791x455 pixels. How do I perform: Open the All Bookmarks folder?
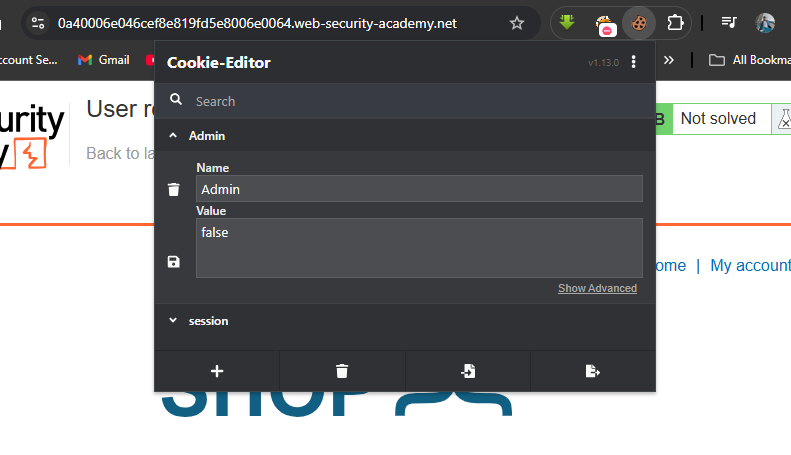click(750, 60)
